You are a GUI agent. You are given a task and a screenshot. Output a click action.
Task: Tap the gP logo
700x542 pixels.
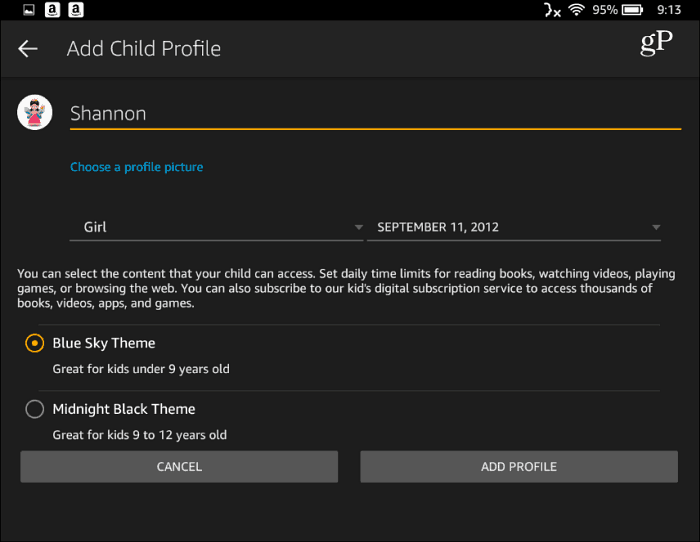tap(656, 43)
